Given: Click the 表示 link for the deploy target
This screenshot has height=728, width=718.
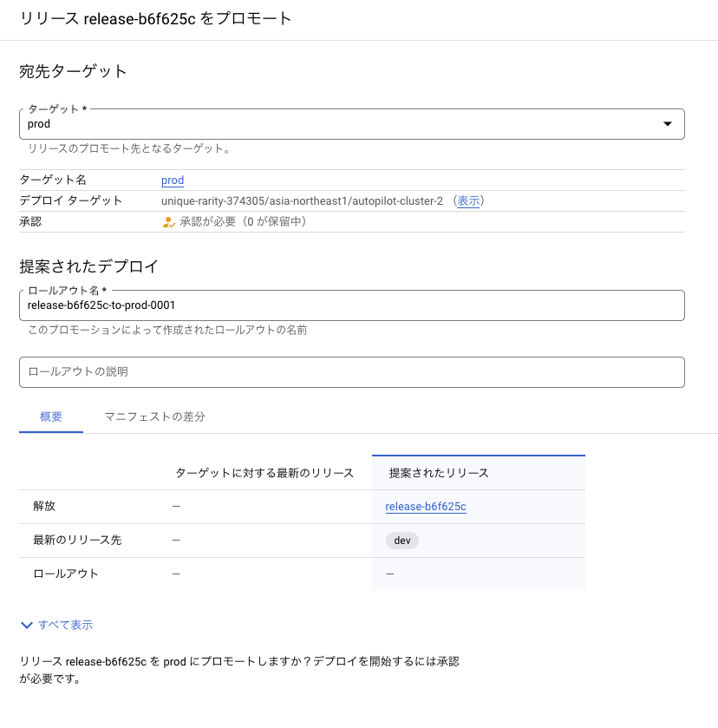Looking at the screenshot, I should pyautogui.click(x=468, y=201).
